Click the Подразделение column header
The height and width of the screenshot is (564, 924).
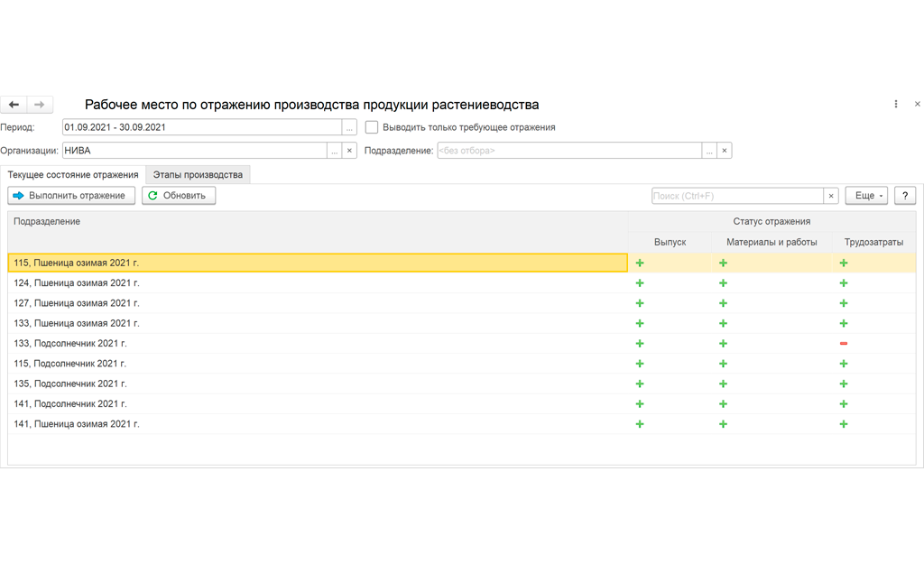point(318,232)
